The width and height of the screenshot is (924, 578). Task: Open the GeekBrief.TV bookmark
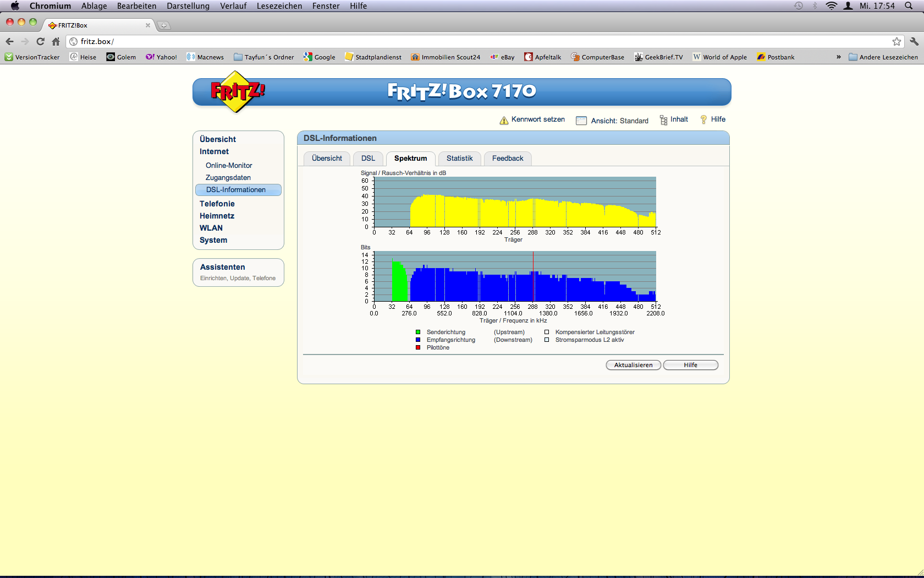[659, 57]
